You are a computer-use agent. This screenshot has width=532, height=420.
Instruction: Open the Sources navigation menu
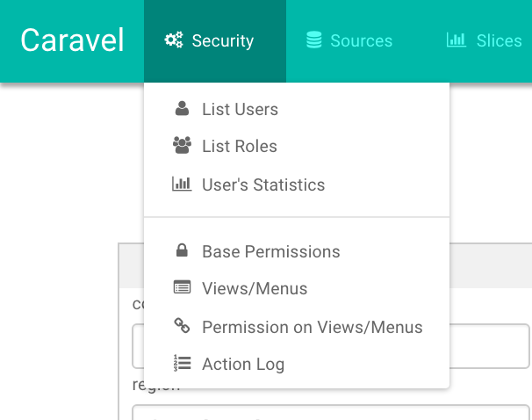(349, 40)
